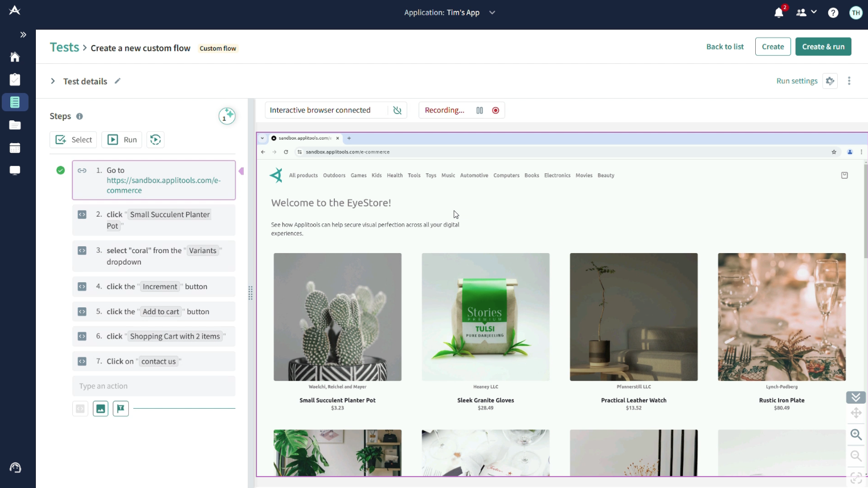Click the zoom in magnifier icon

tap(855, 434)
